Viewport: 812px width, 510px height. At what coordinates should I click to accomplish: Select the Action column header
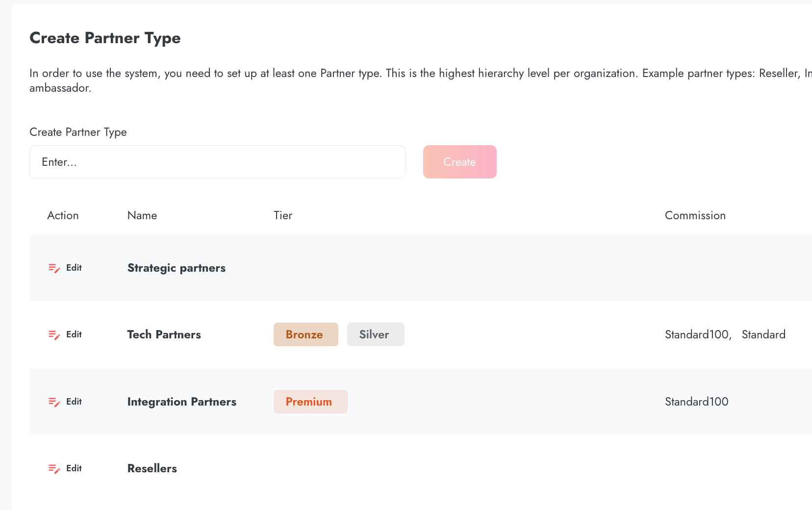[63, 215]
